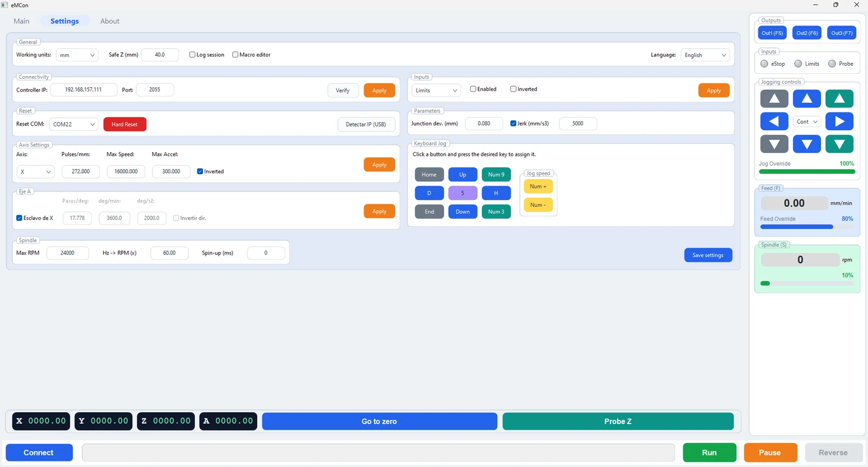Click the Connect button

point(39,452)
